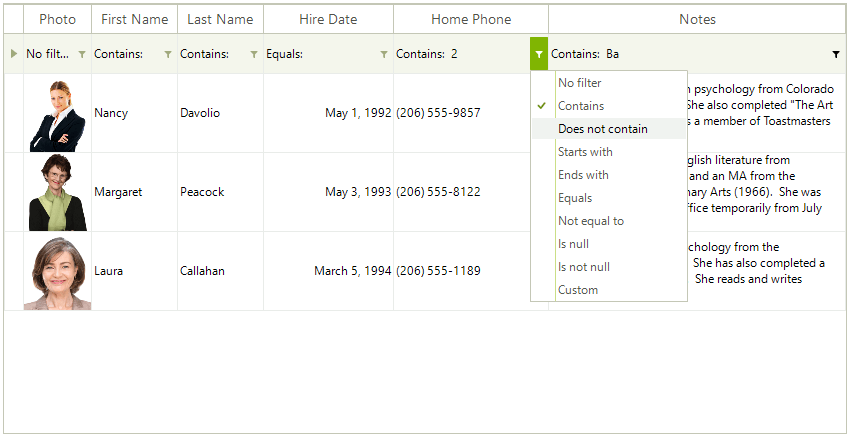Image resolution: width=850 pixels, height=436 pixels.
Task: Select Nancy Davolio's photo thumbnail
Action: [x=57, y=116]
